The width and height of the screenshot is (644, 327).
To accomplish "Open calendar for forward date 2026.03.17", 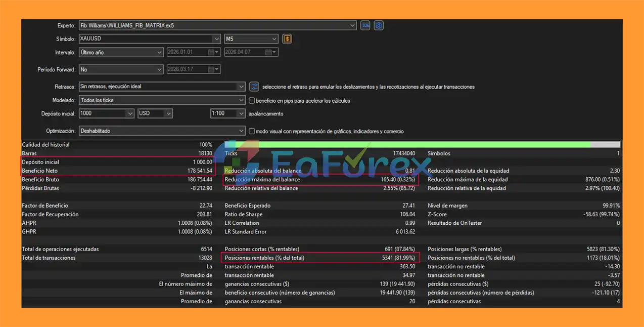I will [217, 69].
